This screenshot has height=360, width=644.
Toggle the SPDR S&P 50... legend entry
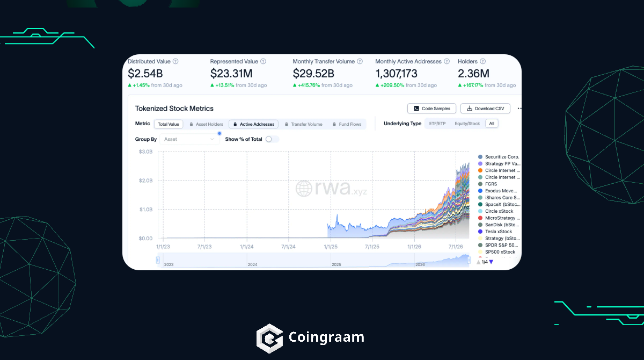point(499,245)
